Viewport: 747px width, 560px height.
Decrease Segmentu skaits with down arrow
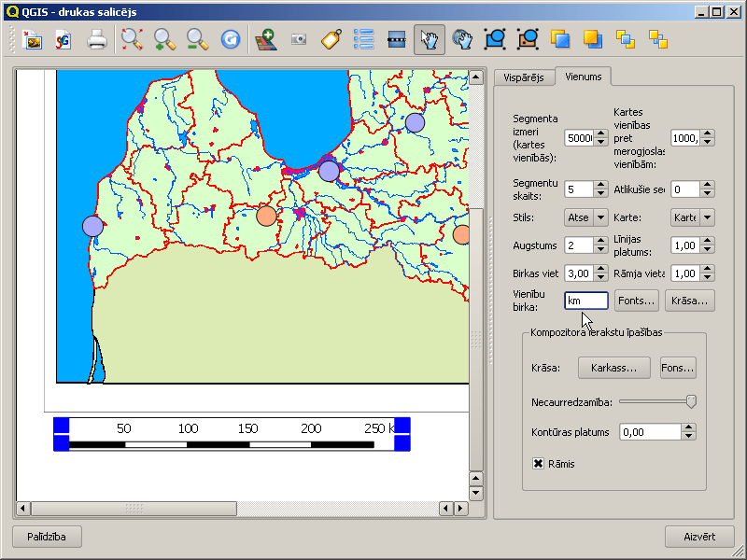pyautogui.click(x=601, y=193)
